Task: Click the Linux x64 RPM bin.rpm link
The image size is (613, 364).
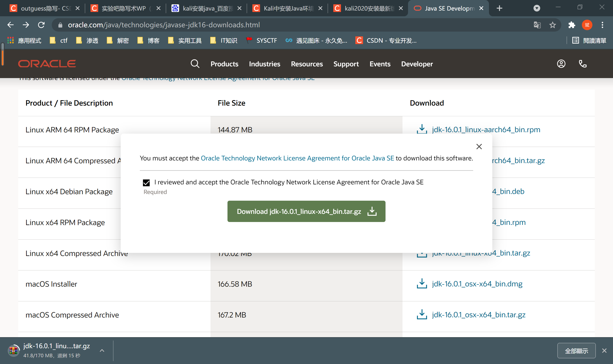Action: pos(509,222)
